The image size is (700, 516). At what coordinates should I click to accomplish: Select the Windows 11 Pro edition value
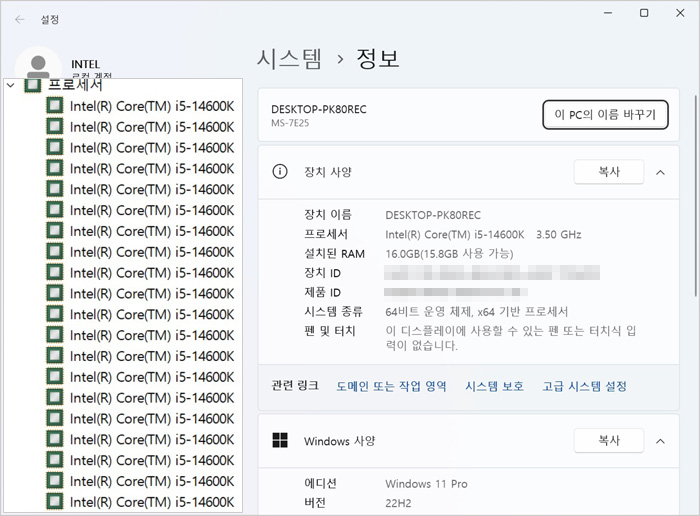pyautogui.click(x=426, y=484)
